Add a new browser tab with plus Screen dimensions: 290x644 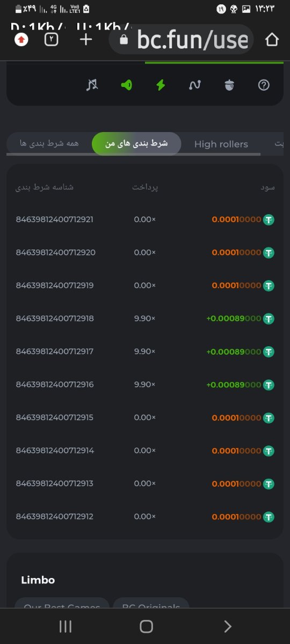[86, 39]
